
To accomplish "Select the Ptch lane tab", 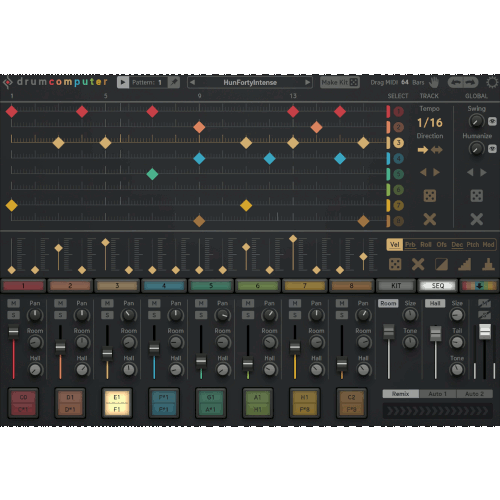I will tap(473, 245).
